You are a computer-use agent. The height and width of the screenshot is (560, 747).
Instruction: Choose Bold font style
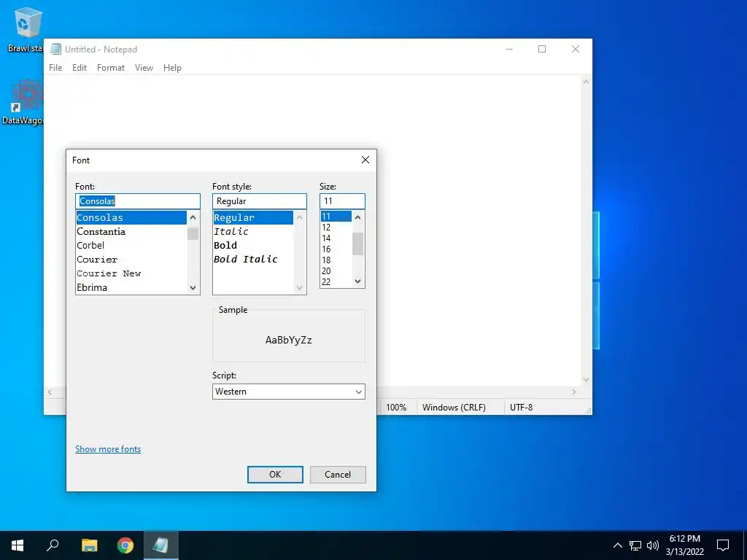(x=253, y=245)
